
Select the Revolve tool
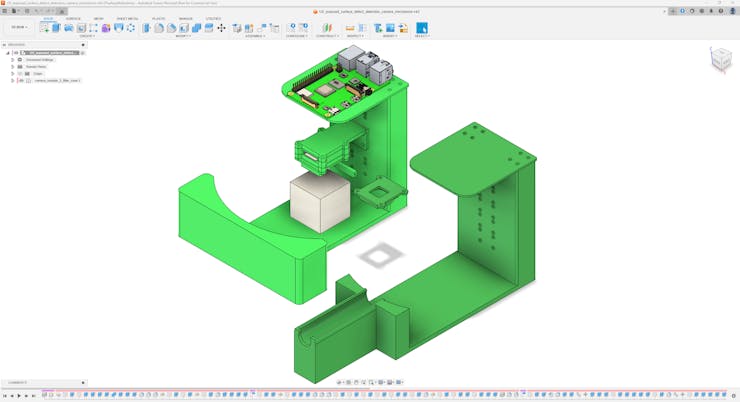pyautogui.click(x=68, y=28)
